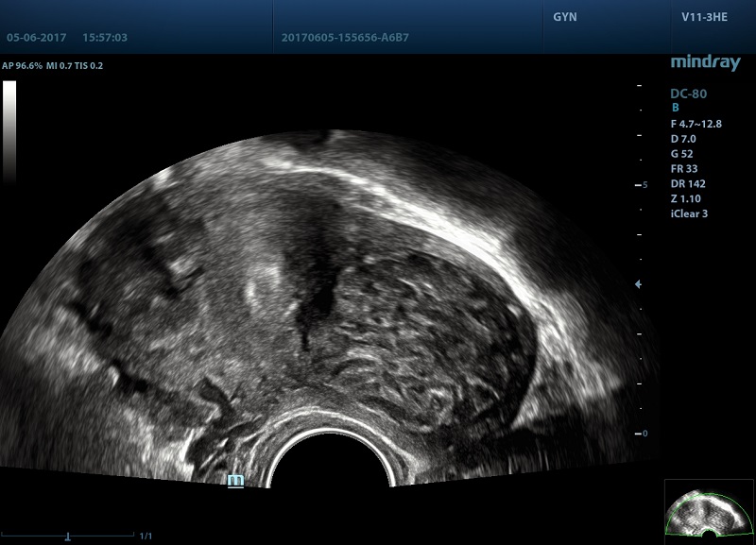Click the depth D 7.0 parameter
The width and height of the screenshot is (756, 545).
tap(683, 139)
